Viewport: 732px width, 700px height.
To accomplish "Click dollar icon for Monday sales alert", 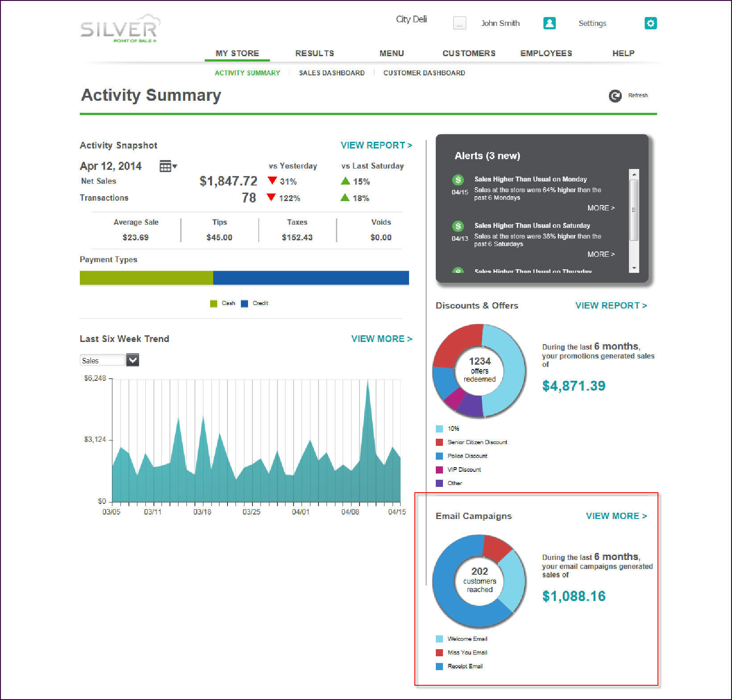I will click(x=458, y=180).
